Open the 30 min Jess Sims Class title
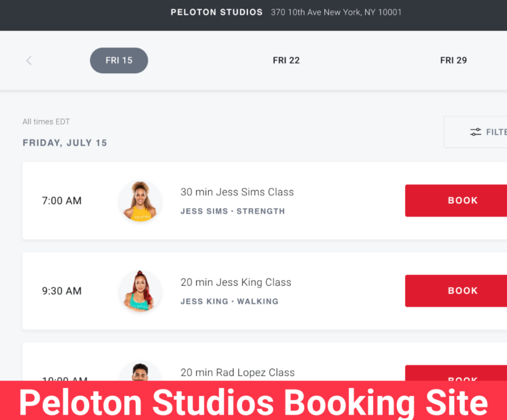Image resolution: width=507 pixels, height=420 pixels. 237,192
